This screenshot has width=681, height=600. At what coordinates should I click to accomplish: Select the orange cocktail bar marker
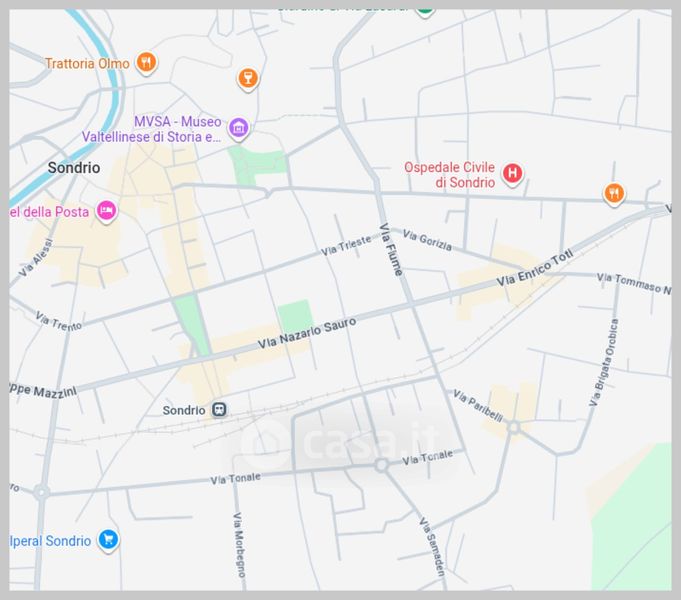248,78
